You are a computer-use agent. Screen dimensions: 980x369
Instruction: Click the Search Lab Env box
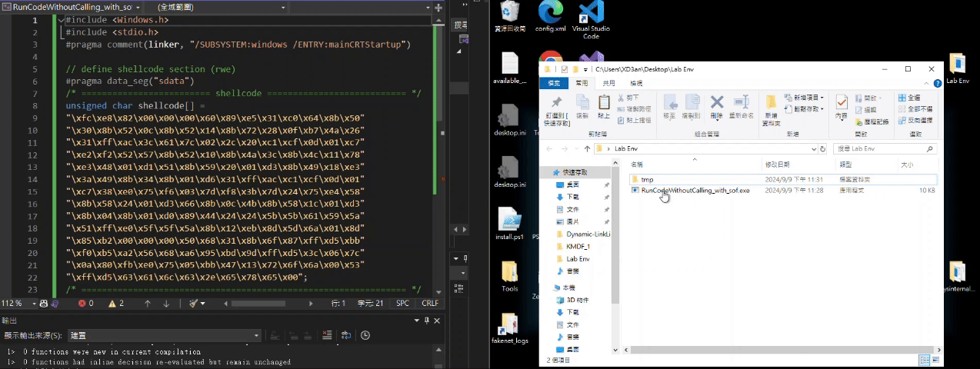(x=887, y=148)
